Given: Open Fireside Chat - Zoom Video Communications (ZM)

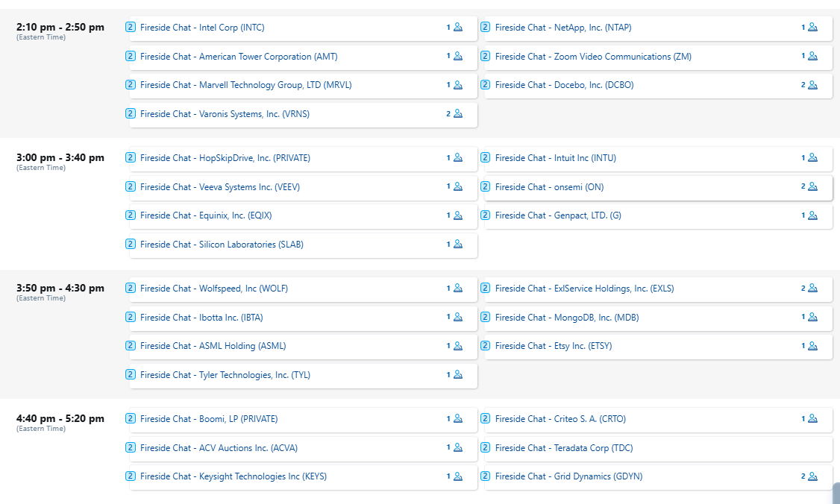Looking at the screenshot, I should click(593, 56).
